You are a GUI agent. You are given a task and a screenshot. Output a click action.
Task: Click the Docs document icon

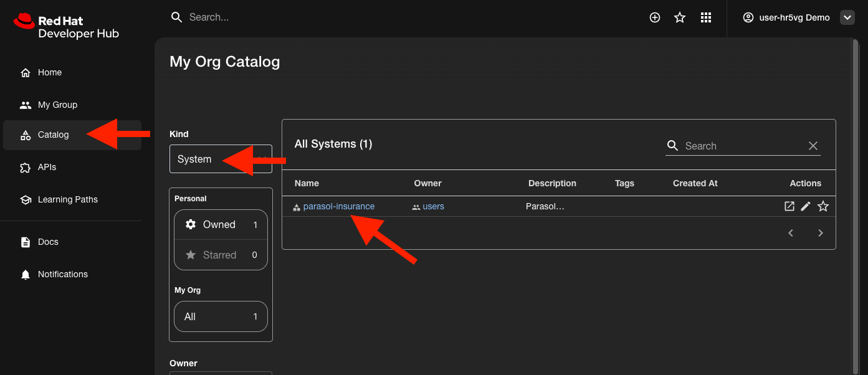[26, 242]
